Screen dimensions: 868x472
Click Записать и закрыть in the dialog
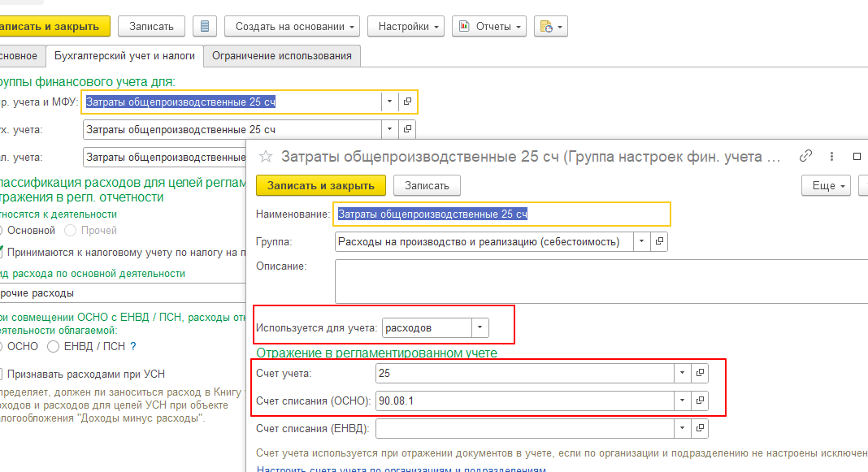point(320,185)
